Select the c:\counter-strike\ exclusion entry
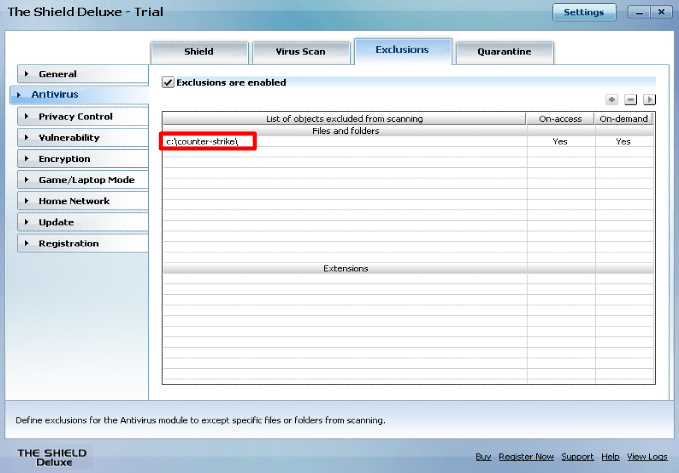 click(x=345, y=142)
